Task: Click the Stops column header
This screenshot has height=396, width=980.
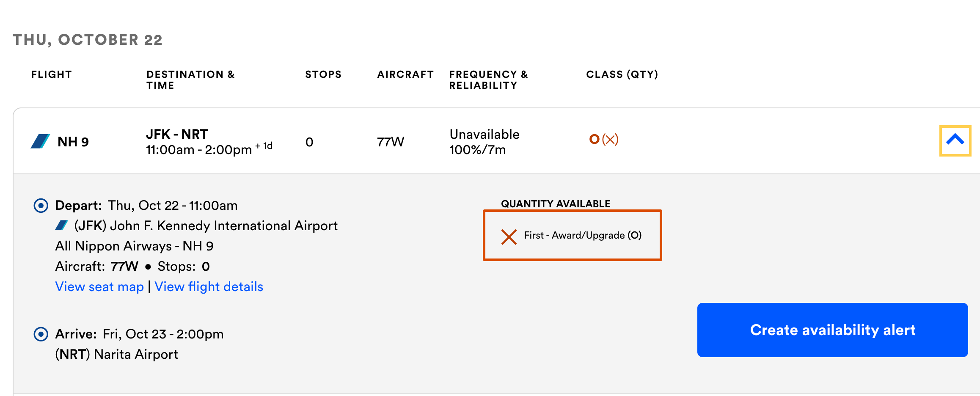Action: (x=323, y=74)
